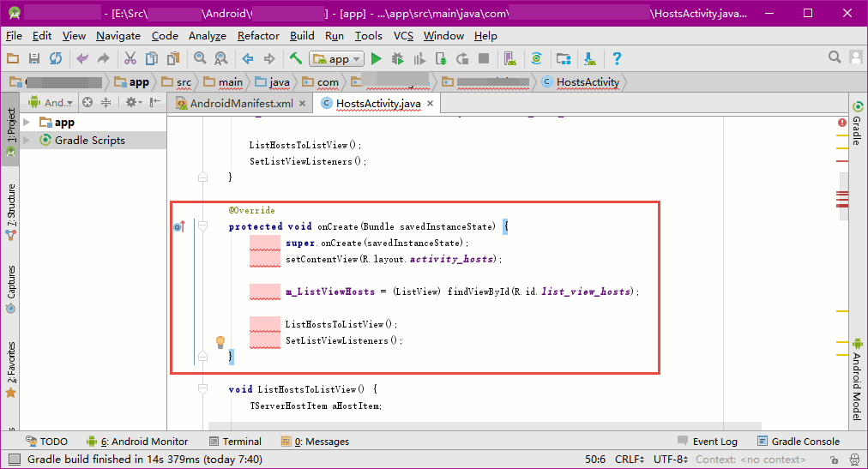Navigate forward with the right arrow icon
Screen dimensions: 868x469
point(269,58)
